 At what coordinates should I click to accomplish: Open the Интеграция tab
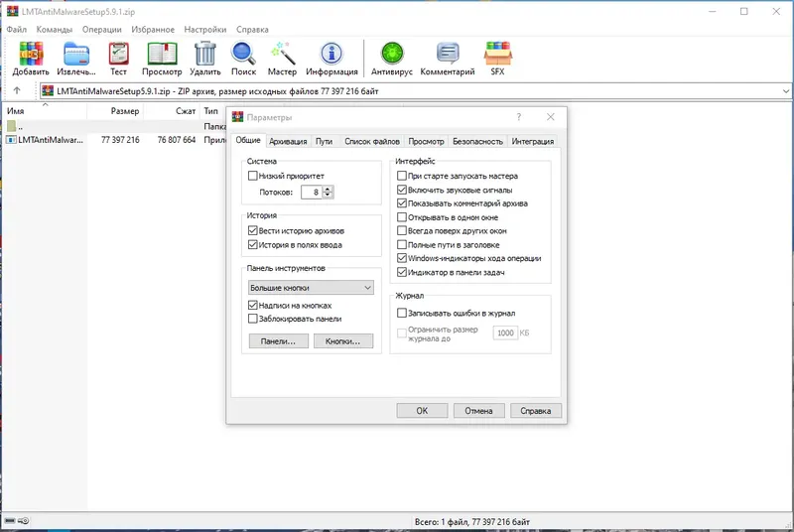pos(533,141)
